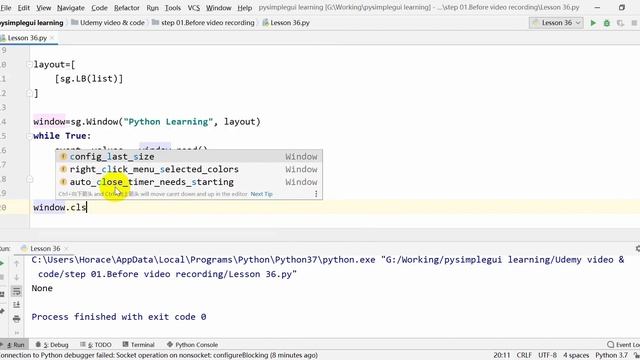Viewport: 640px width, 360px height.
Task: Click the Rerun icon in Run panel
Action: 2,264
